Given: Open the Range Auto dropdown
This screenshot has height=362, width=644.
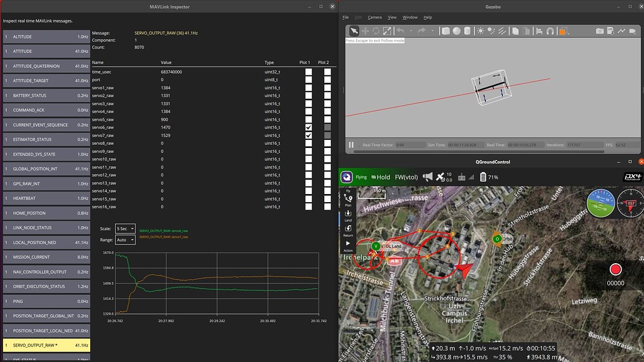Looking at the screenshot, I should point(125,239).
